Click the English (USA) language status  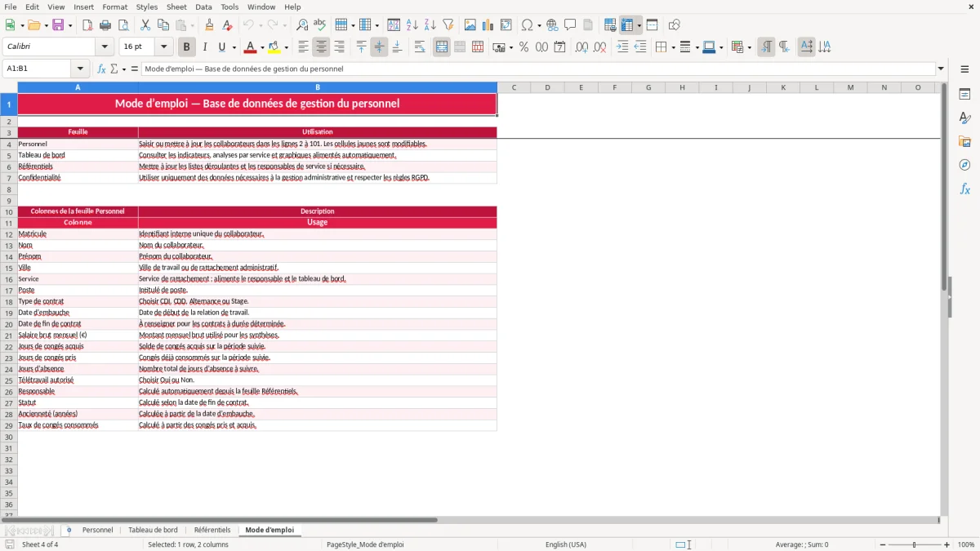tap(566, 544)
